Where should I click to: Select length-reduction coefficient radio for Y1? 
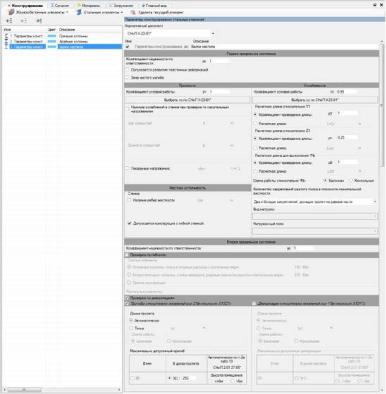click(x=256, y=115)
